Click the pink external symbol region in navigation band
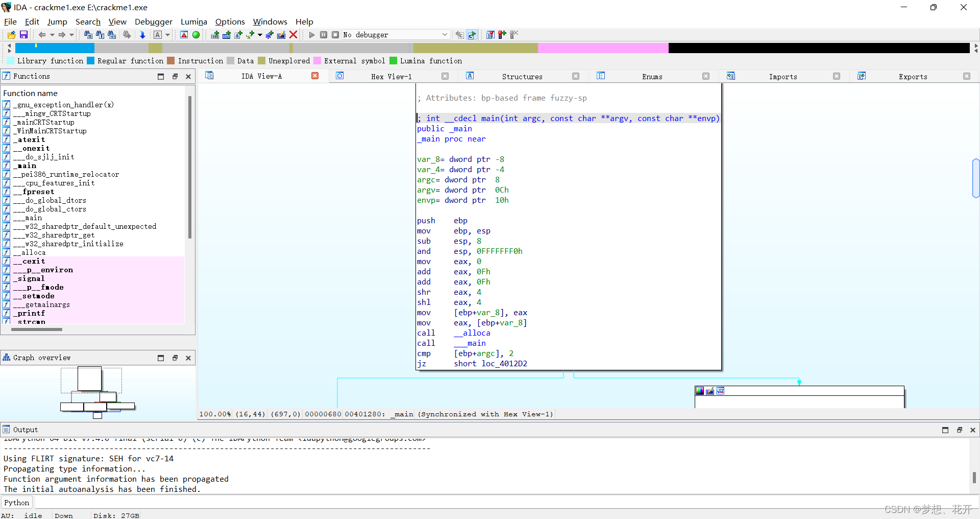The image size is (980, 519). tap(603, 48)
